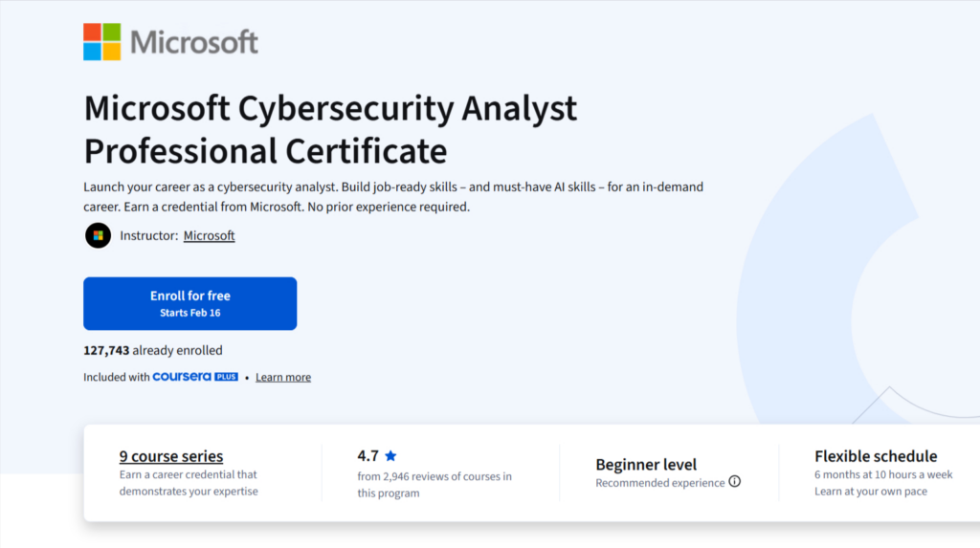Click the 6 months at 10 hours text
The image size is (980, 548).
[883, 475]
